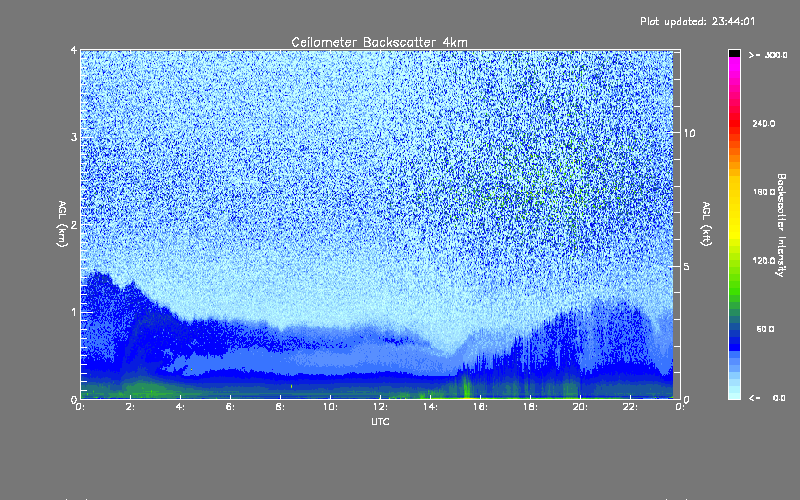Click the '<= 0.0' colorbar minimum label
800x500 pixels.
[767, 398]
